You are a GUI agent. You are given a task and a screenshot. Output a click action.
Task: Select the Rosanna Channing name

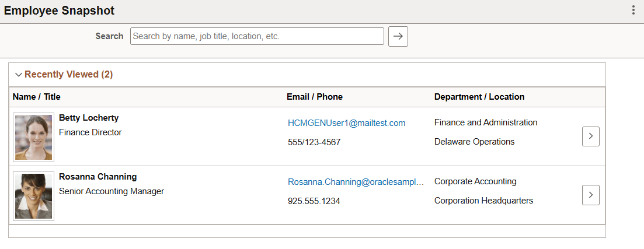tap(98, 177)
